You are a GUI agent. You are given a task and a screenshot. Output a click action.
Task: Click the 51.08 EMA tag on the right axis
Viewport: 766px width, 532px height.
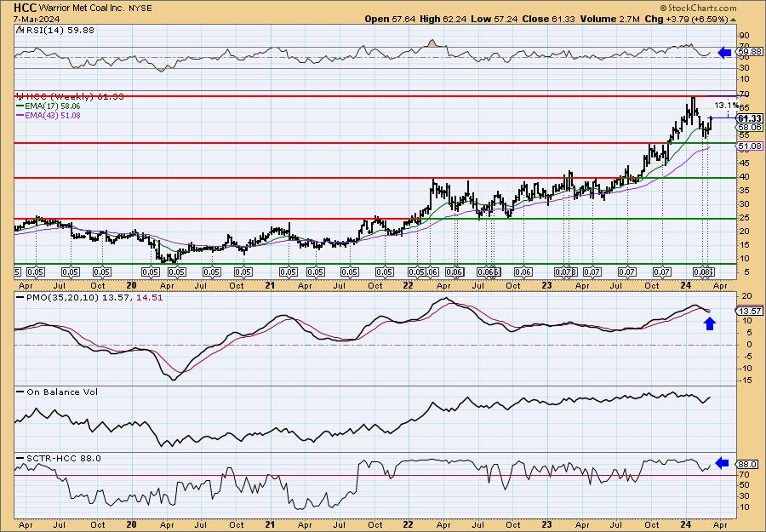[751, 146]
